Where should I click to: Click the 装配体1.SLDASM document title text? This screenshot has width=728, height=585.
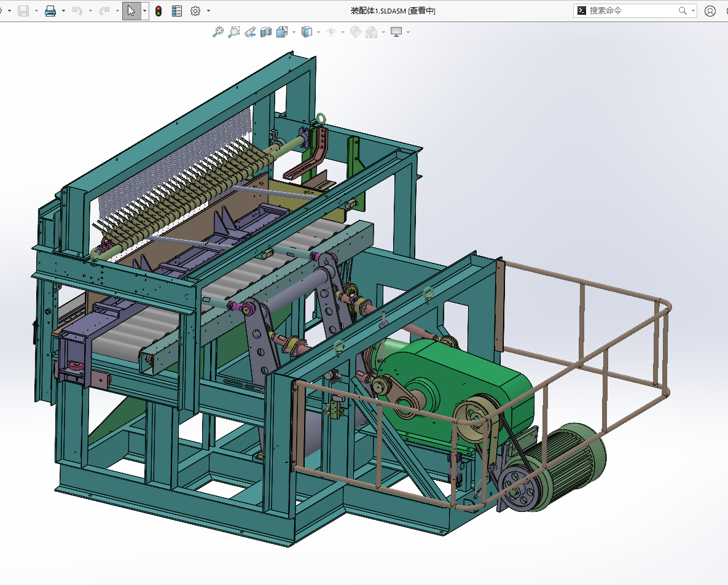click(393, 10)
